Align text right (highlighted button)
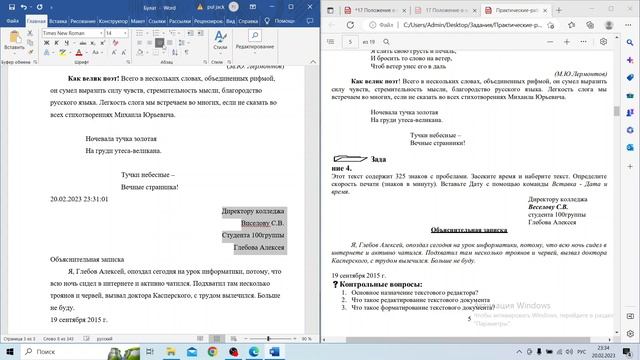The width and height of the screenshot is (640, 360). click(160, 42)
